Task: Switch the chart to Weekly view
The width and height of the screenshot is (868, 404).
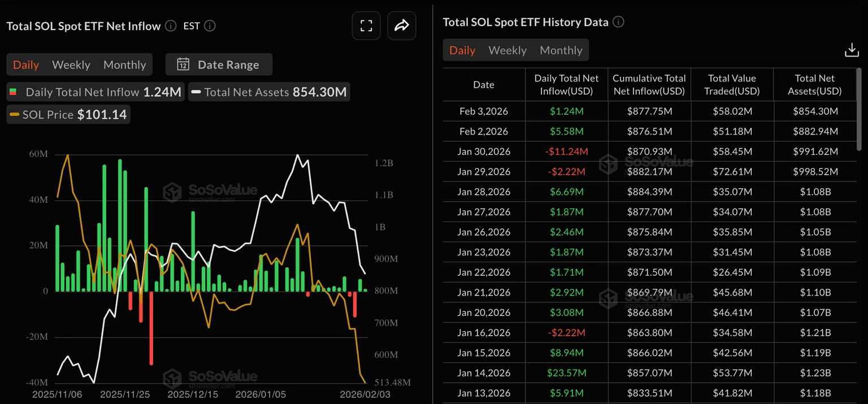Action: click(71, 64)
